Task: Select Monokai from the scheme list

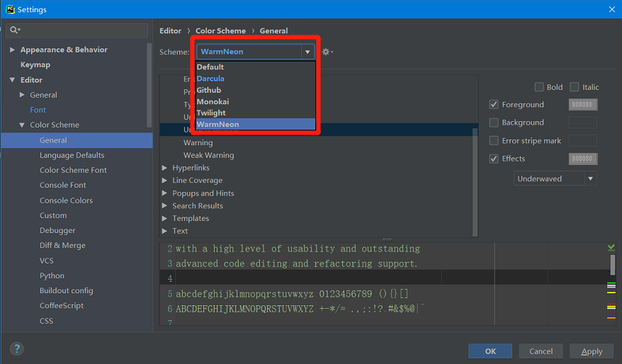Action: point(213,101)
